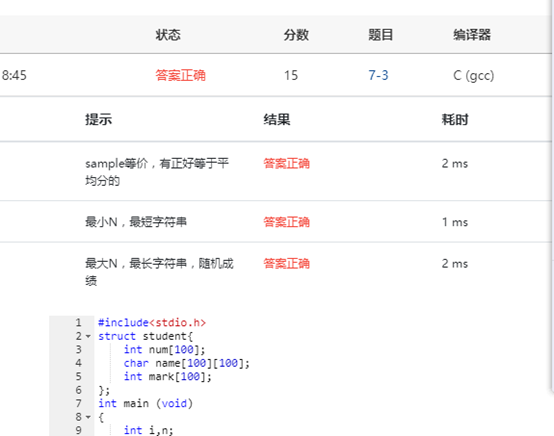Select the hint 最小N，最短字符串
Viewport: 554px width, 436px height.
coord(136,222)
